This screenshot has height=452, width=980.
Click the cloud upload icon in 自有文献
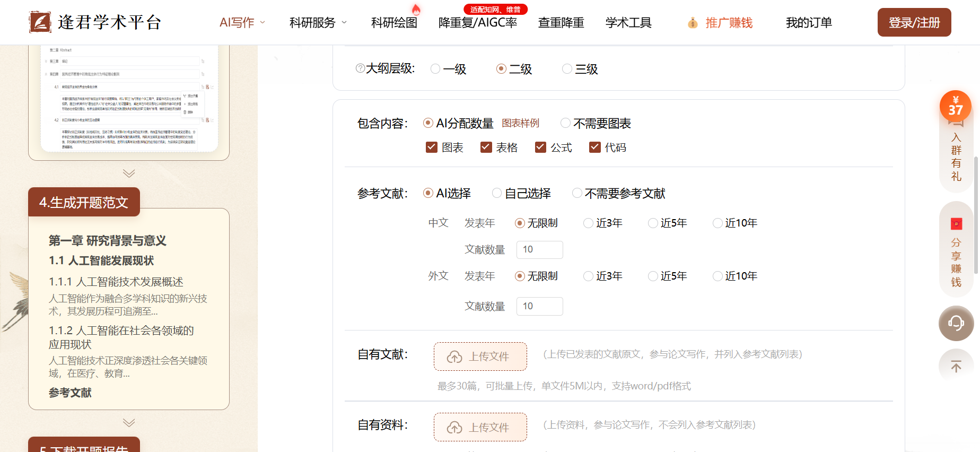click(x=454, y=357)
